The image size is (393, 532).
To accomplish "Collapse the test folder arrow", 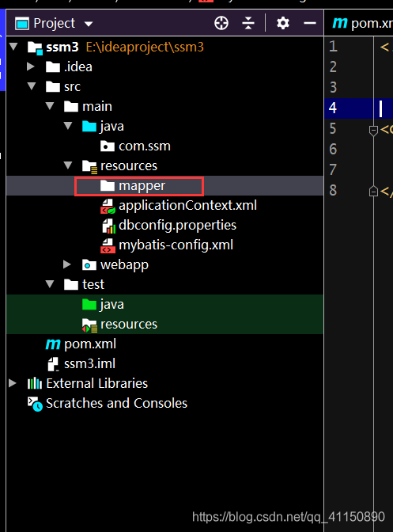I will pos(50,284).
